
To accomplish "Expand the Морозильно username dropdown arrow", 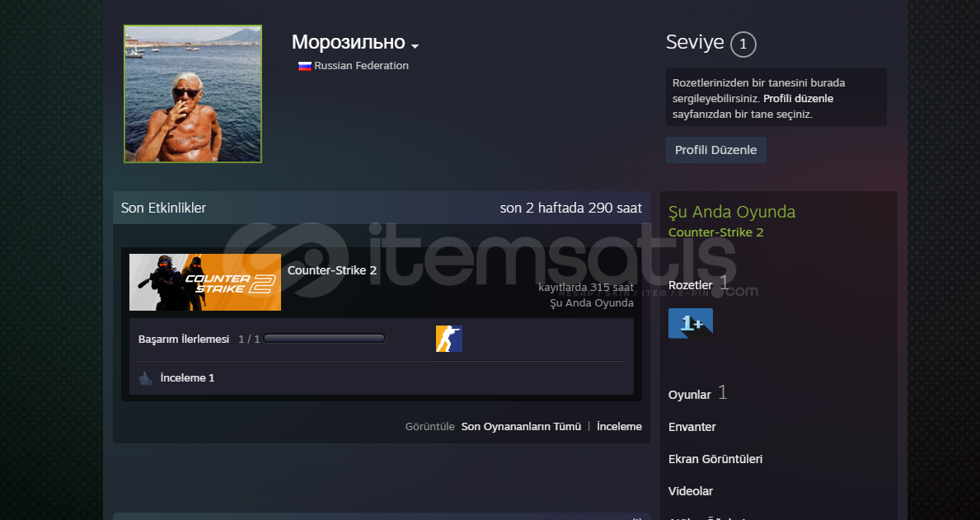I will [415, 45].
